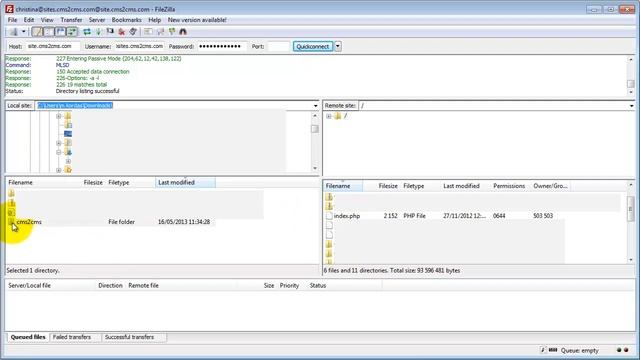Image resolution: width=640 pixels, height=360 pixels.
Task: Refresh the file and folder lists
Action: 87,31
